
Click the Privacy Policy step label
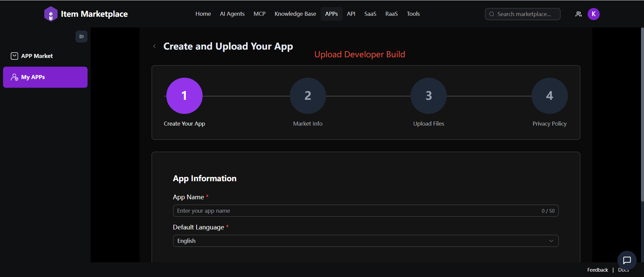pos(550,124)
